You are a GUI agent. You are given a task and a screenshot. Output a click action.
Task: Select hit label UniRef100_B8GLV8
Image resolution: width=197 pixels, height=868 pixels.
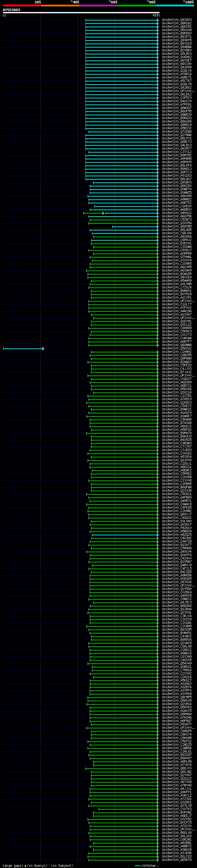177,833
